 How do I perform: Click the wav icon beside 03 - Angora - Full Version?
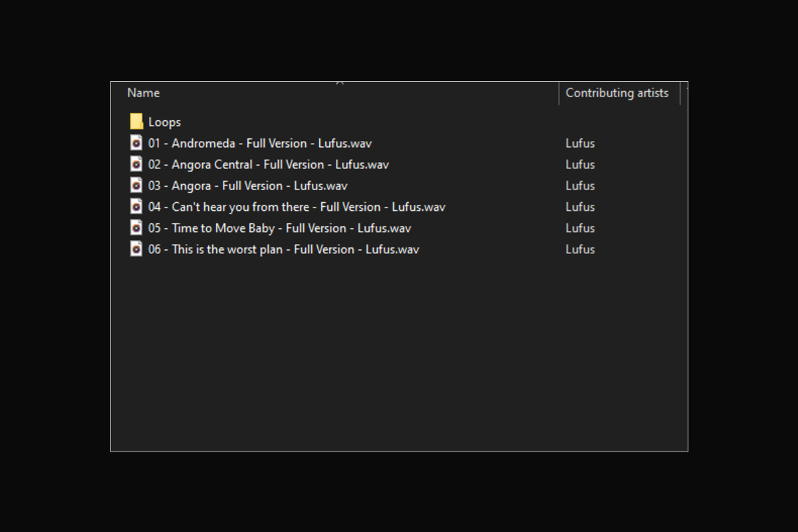136,185
